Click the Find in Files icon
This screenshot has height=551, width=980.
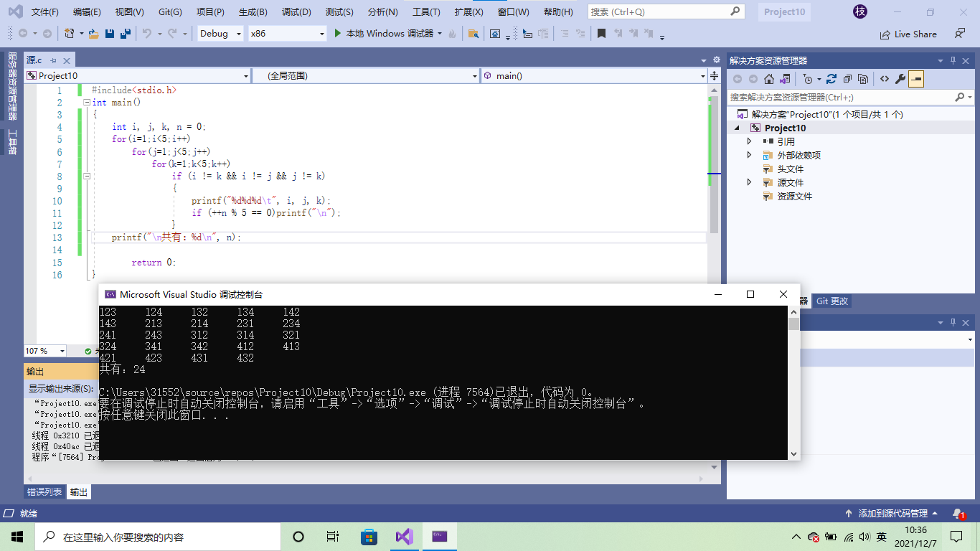tap(473, 34)
